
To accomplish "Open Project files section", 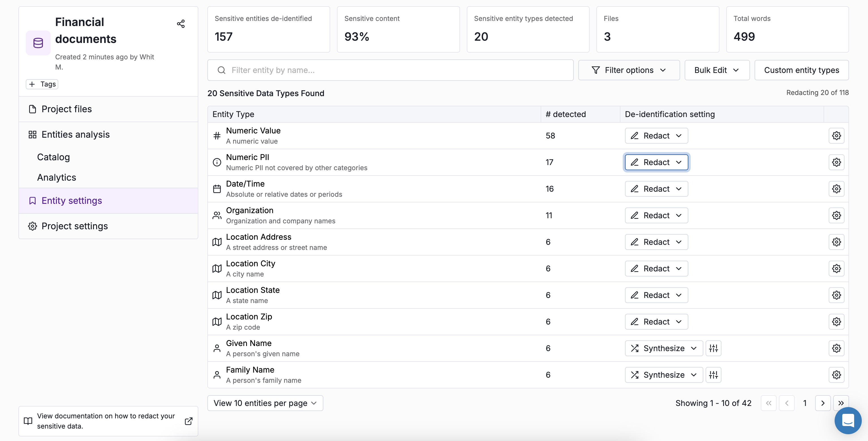I will [67, 109].
